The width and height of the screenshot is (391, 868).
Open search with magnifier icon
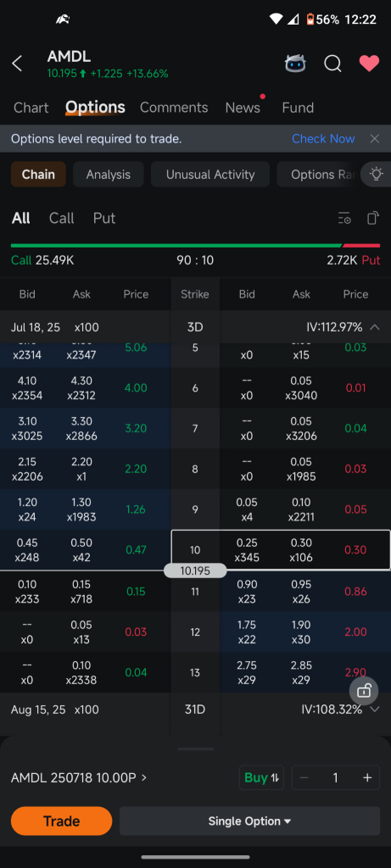point(332,64)
